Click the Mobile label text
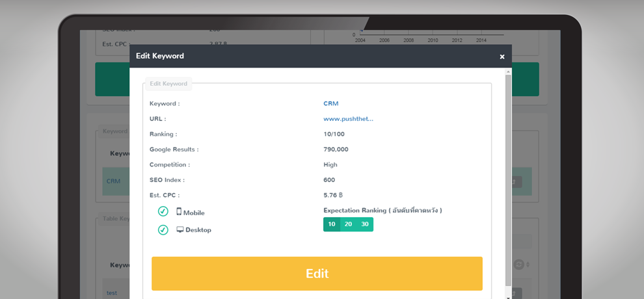 [194, 213]
